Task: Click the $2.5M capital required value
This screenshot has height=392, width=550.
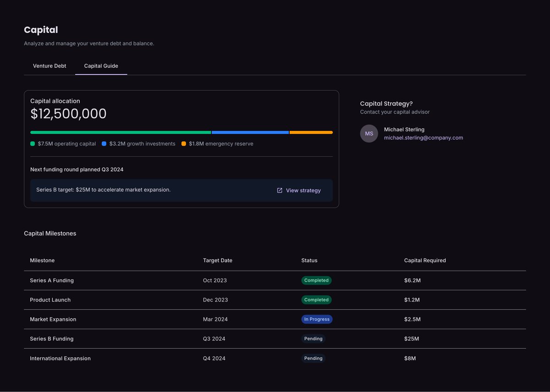Action: (412, 319)
